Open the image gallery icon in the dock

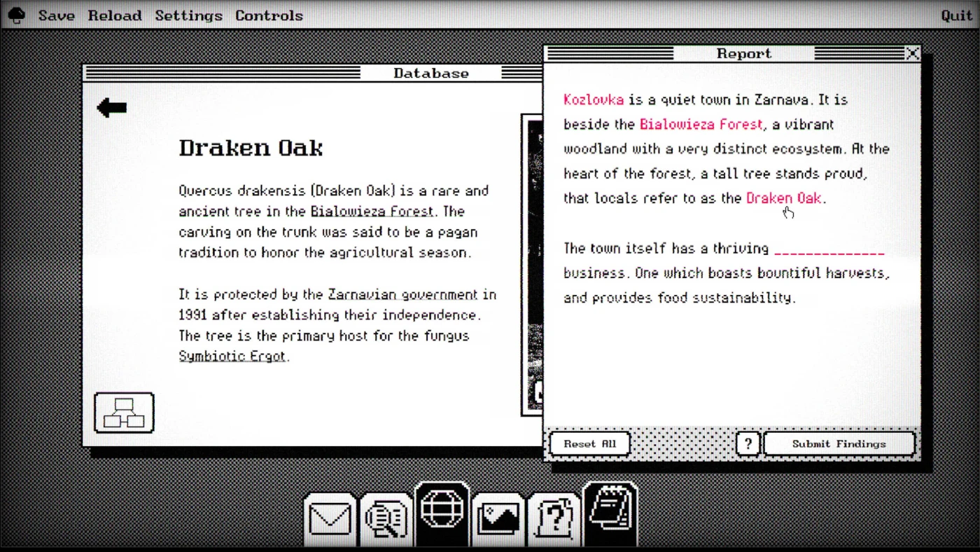tap(498, 520)
